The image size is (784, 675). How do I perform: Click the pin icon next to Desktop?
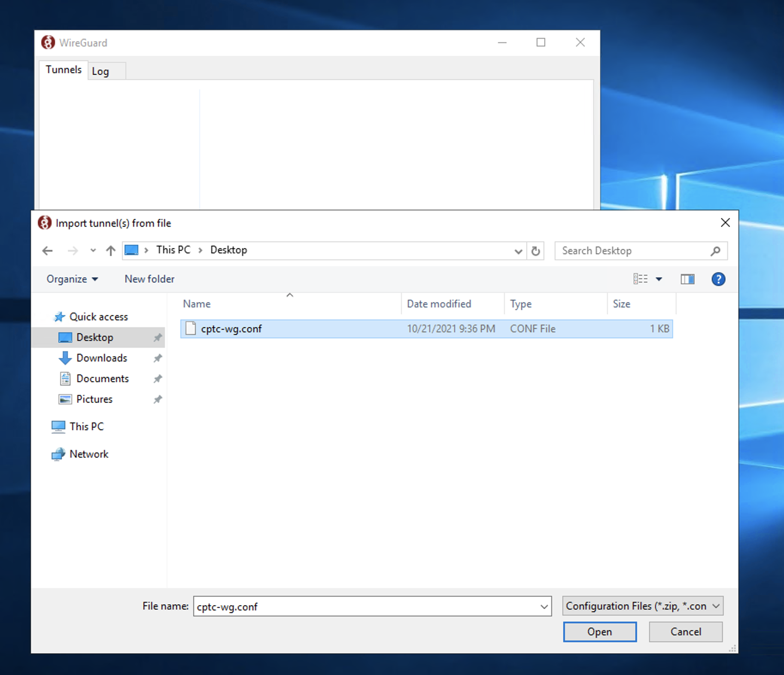158,337
